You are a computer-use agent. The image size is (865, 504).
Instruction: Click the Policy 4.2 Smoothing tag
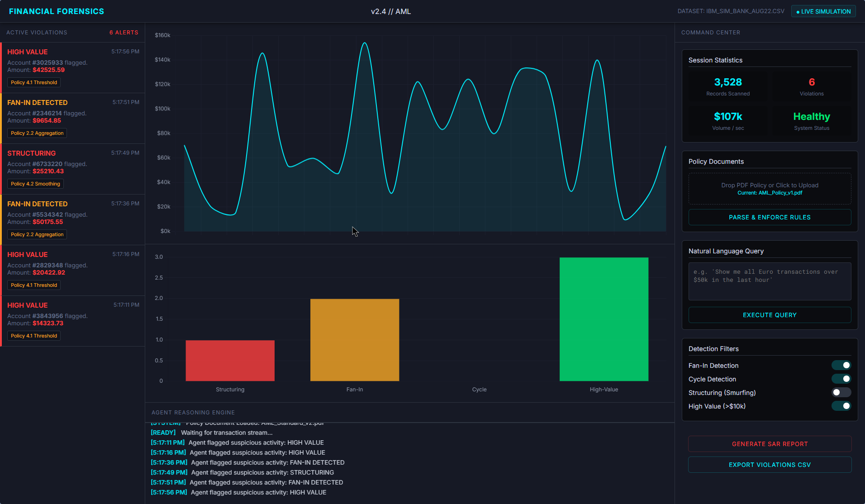click(x=35, y=184)
